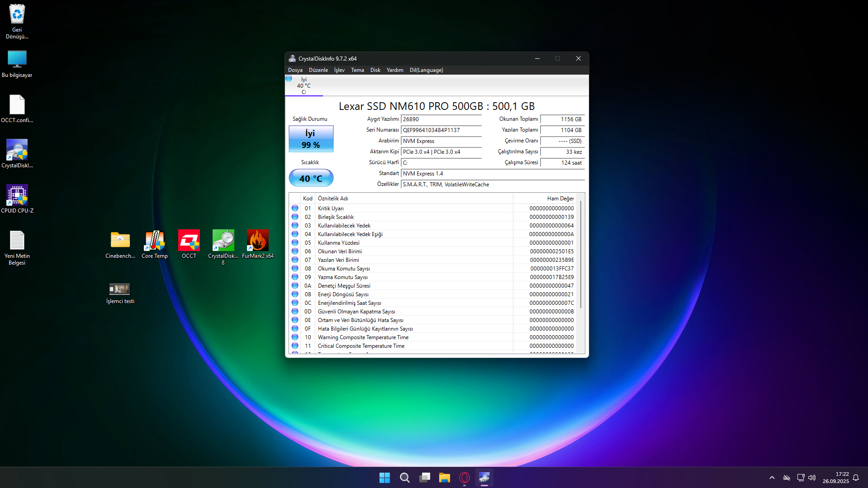Click the network status tray icon

(801, 478)
